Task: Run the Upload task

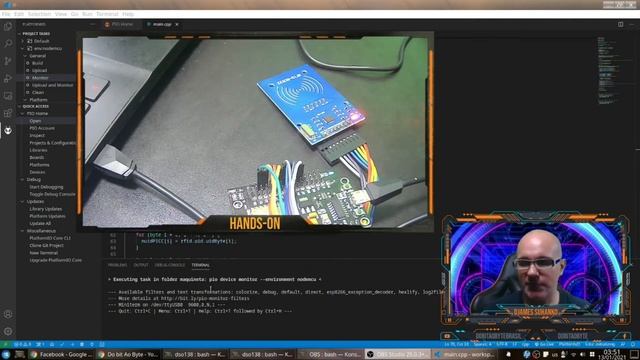Action: pos(40,71)
